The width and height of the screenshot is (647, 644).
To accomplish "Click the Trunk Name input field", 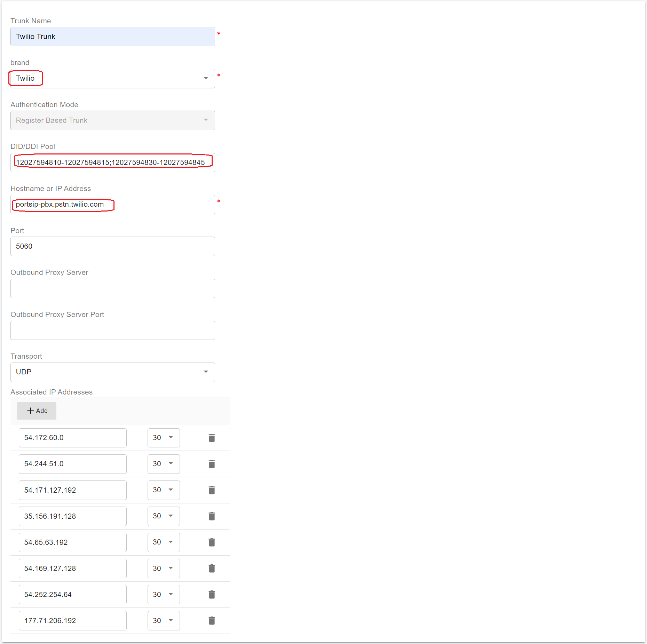I will (x=112, y=37).
